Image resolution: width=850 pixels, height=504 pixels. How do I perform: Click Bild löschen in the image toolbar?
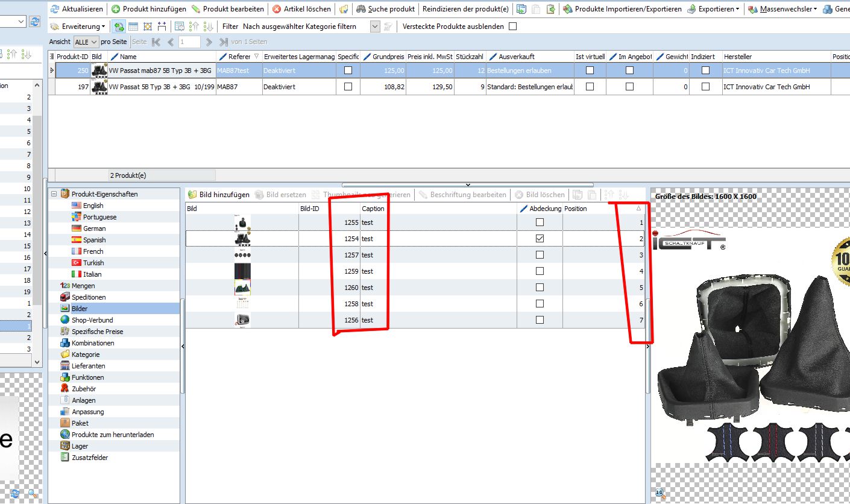click(x=540, y=195)
